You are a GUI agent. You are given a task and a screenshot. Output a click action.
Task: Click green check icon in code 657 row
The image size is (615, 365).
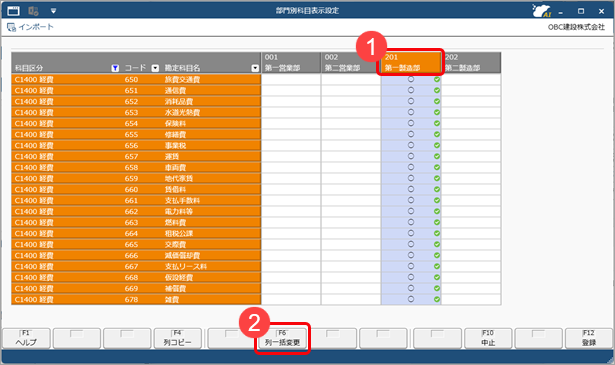[x=437, y=156]
